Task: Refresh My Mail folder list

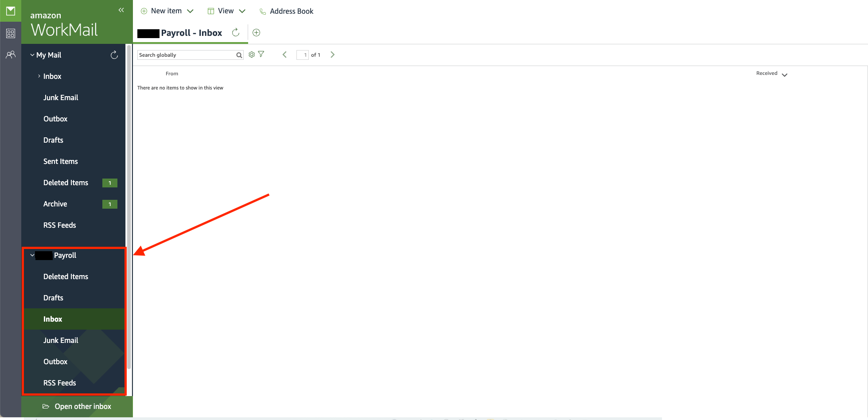Action: pos(114,55)
